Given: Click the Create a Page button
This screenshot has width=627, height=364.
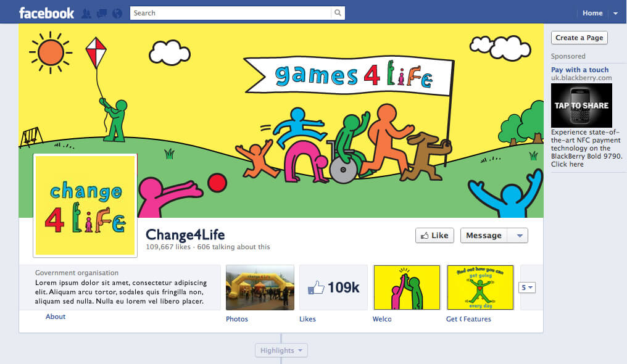Looking at the screenshot, I should 579,38.
